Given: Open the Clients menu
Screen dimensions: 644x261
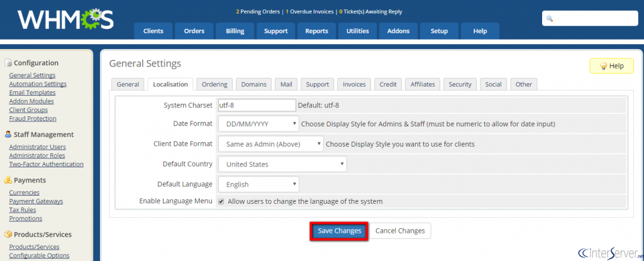Looking at the screenshot, I should tap(153, 31).
